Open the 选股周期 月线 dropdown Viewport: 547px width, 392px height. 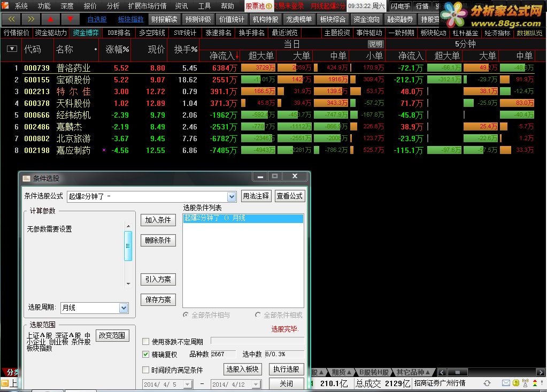(124, 308)
